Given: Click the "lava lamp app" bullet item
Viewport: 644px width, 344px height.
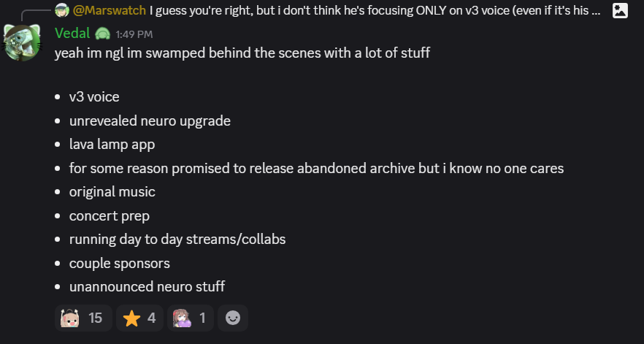Looking at the screenshot, I should pyautogui.click(x=112, y=145).
